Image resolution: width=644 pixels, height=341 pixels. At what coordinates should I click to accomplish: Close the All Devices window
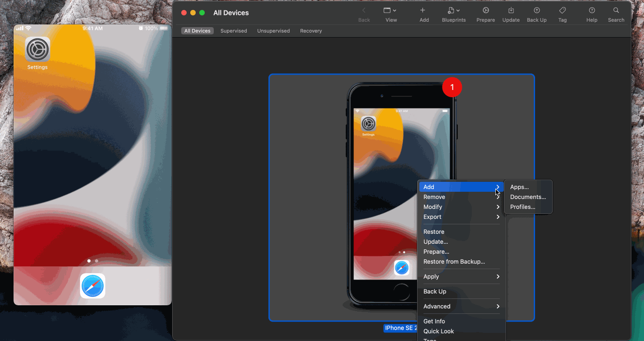(184, 13)
